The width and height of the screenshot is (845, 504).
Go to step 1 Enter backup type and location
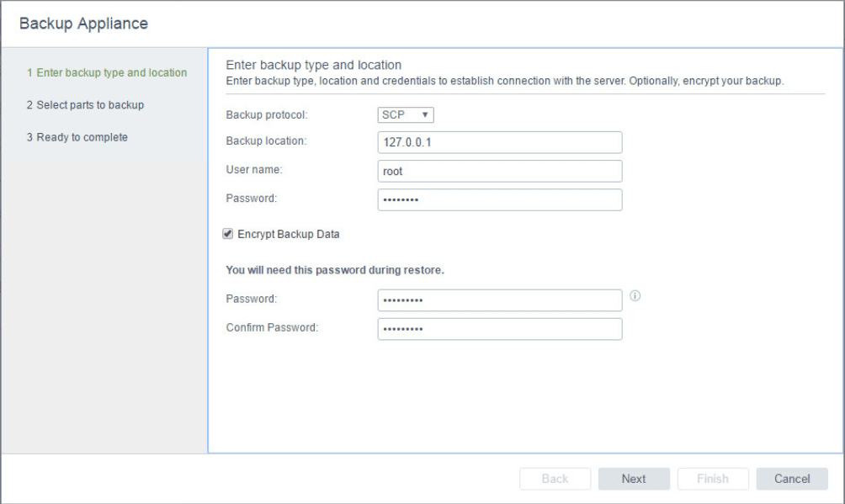pyautogui.click(x=106, y=73)
